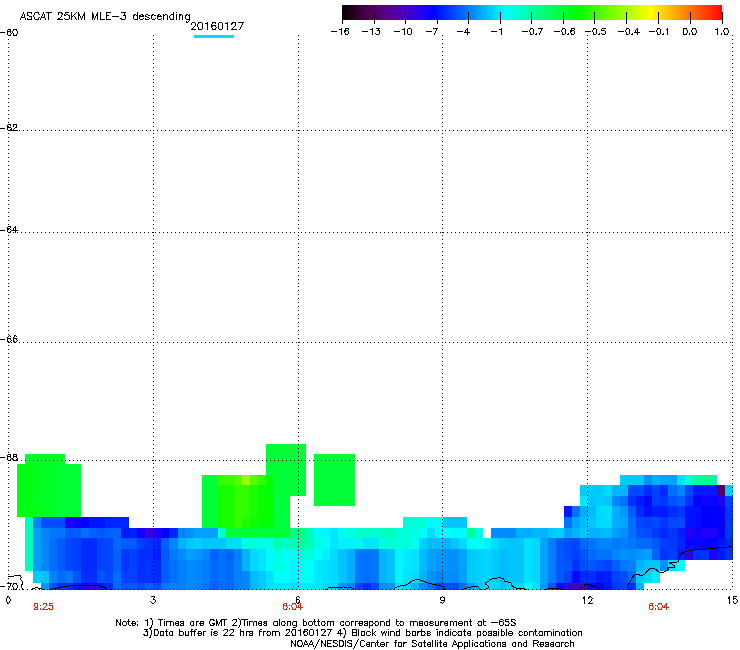Image resolution: width=740 pixels, height=650 pixels.
Task: Click the -0.5 color scale label
Action: [x=596, y=32]
